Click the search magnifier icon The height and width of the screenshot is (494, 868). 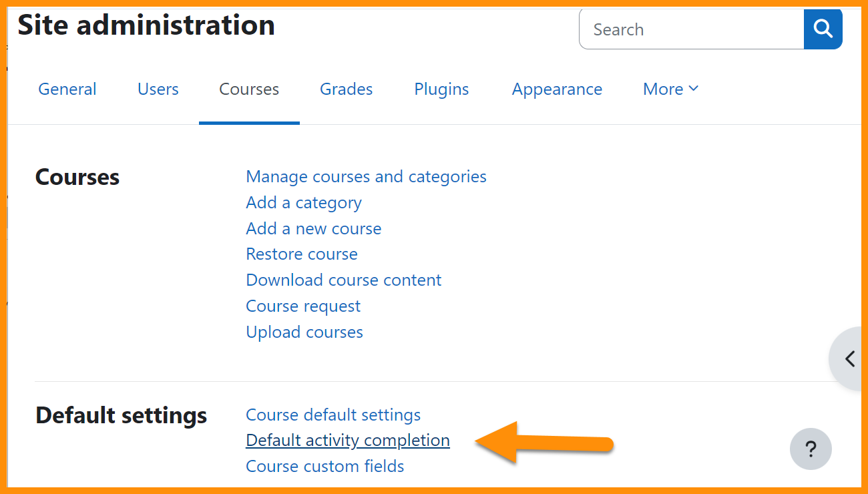point(823,29)
